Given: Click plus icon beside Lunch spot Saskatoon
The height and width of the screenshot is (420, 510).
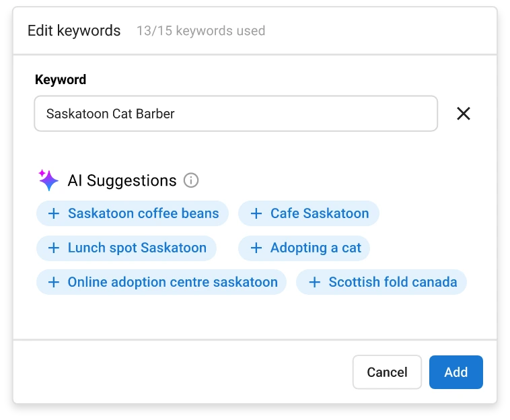Looking at the screenshot, I should 54,248.
